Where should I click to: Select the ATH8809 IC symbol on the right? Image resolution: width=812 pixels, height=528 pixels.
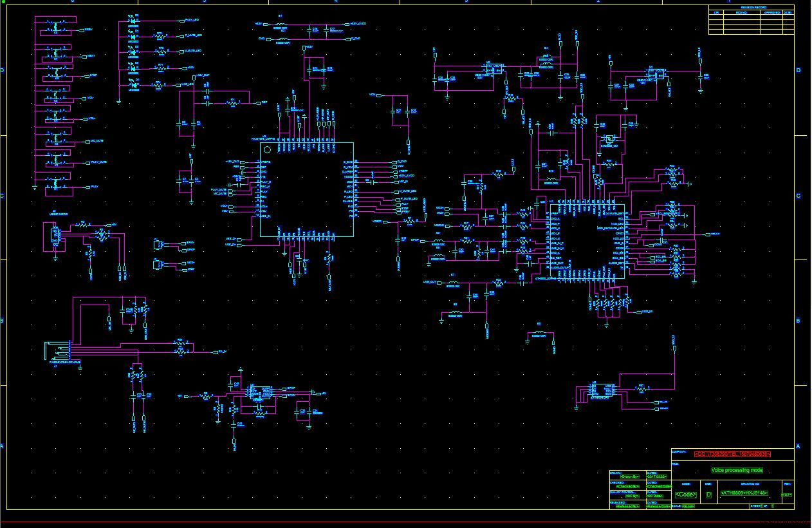tap(585, 241)
